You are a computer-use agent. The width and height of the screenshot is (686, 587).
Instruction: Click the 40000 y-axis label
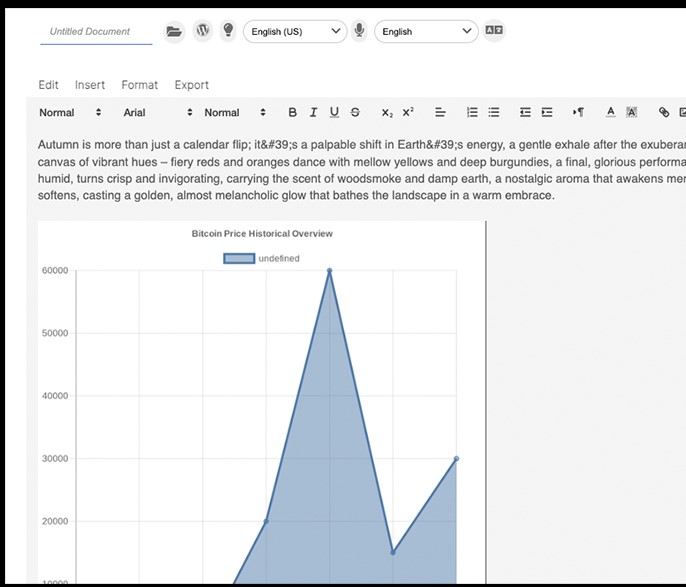click(55, 396)
